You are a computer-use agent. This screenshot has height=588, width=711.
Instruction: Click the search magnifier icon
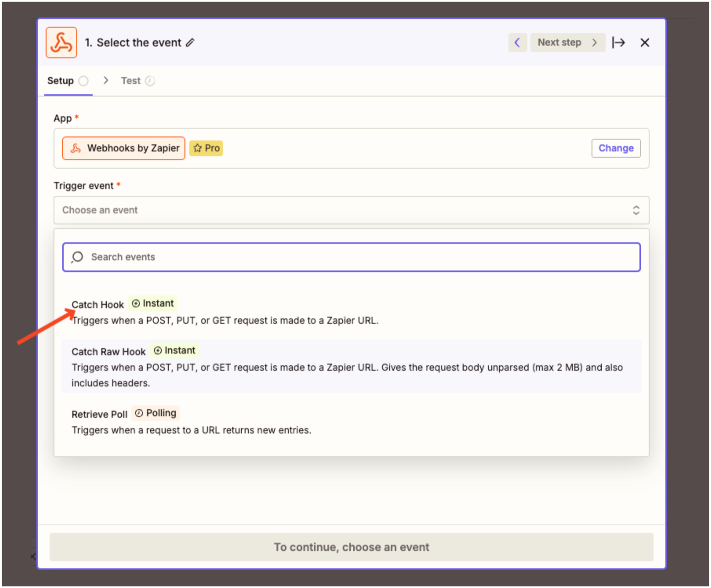click(77, 257)
